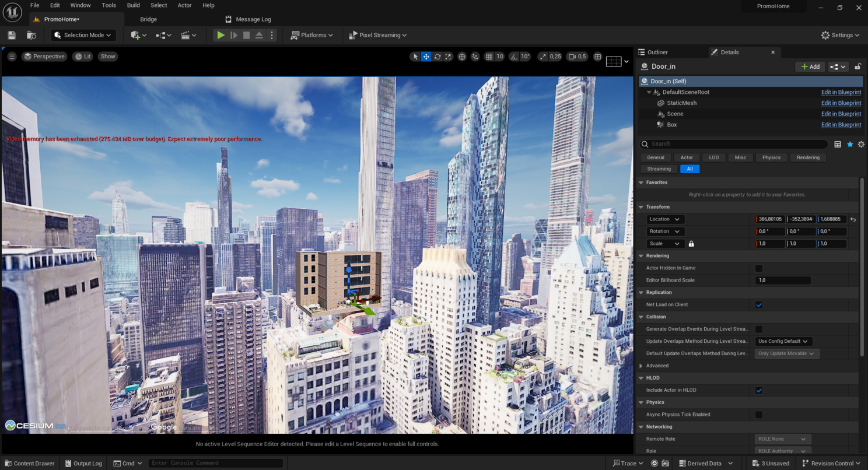Toggle the Details panel lock icon
The height and width of the screenshot is (470, 868).
point(857,66)
